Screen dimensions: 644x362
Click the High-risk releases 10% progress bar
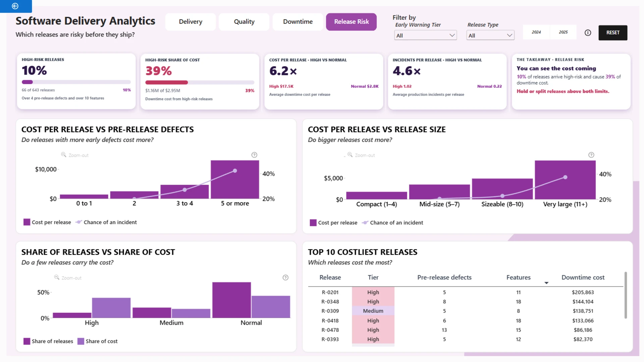point(76,82)
